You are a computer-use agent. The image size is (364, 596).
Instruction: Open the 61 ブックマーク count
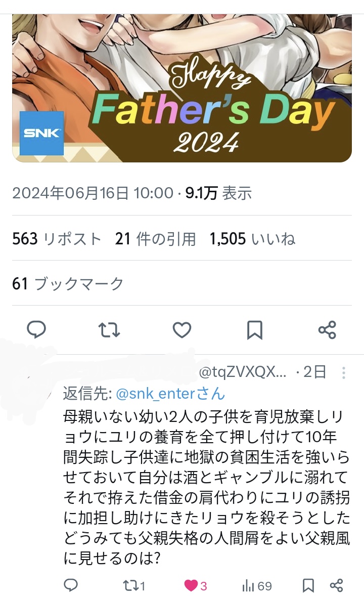68,283
